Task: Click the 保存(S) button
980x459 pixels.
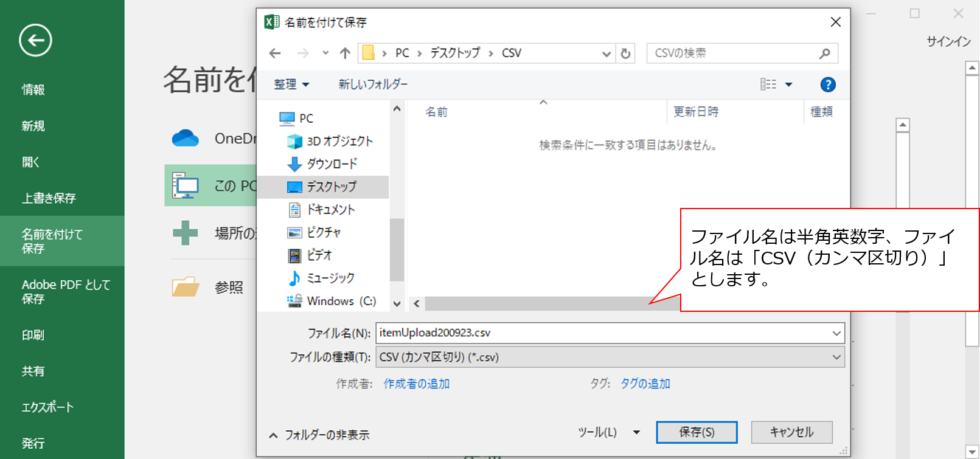Action: click(697, 432)
